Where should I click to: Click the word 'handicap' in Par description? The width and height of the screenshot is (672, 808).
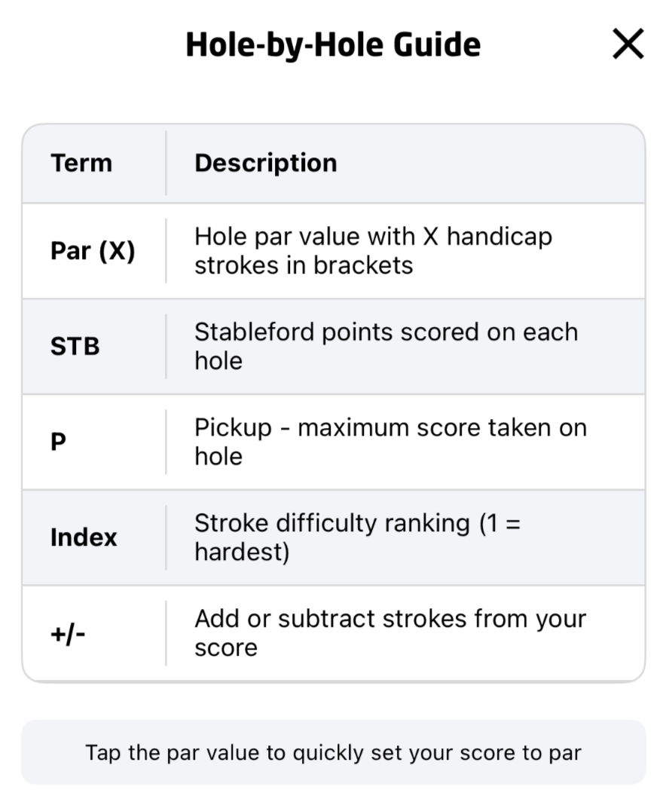(x=499, y=237)
